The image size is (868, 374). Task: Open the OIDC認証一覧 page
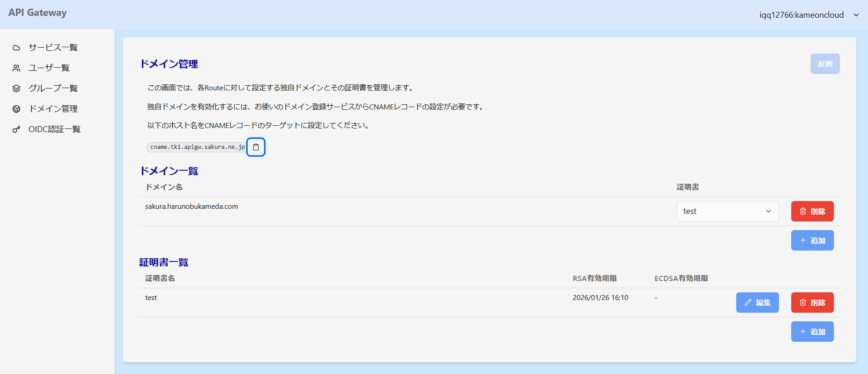click(55, 129)
